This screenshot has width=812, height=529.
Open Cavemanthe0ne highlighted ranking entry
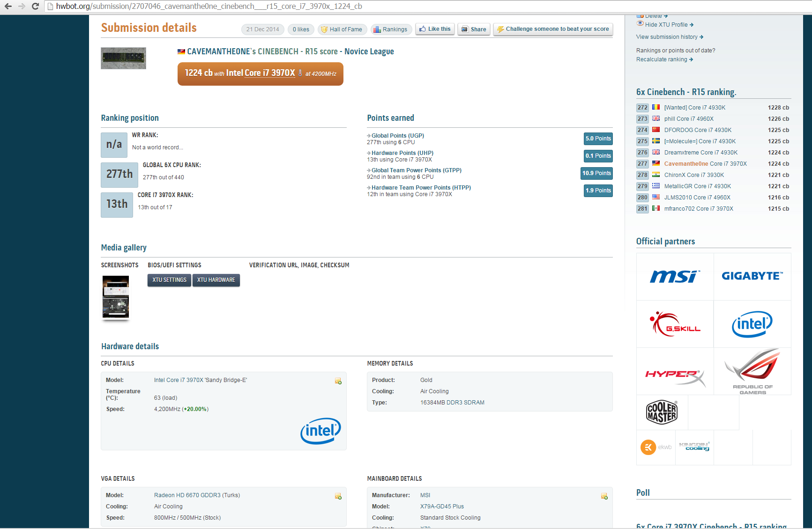point(705,164)
